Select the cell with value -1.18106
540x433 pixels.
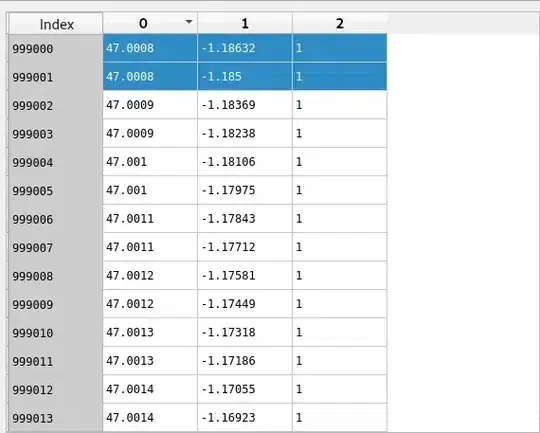245,162
